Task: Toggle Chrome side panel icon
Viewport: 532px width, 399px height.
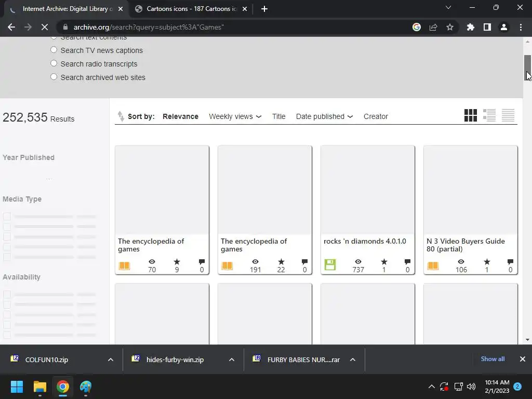Action: tap(487, 27)
